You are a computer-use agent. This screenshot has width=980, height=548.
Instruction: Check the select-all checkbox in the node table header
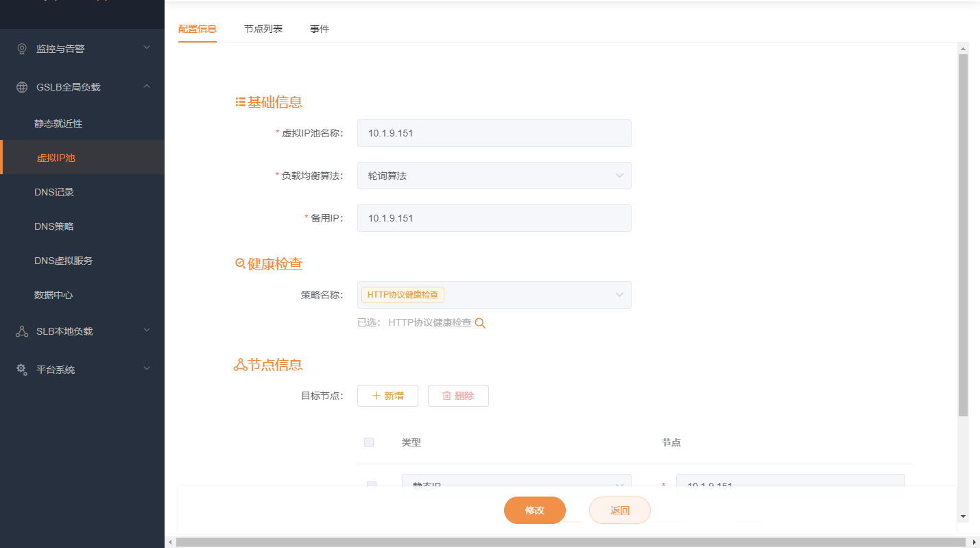click(x=368, y=442)
